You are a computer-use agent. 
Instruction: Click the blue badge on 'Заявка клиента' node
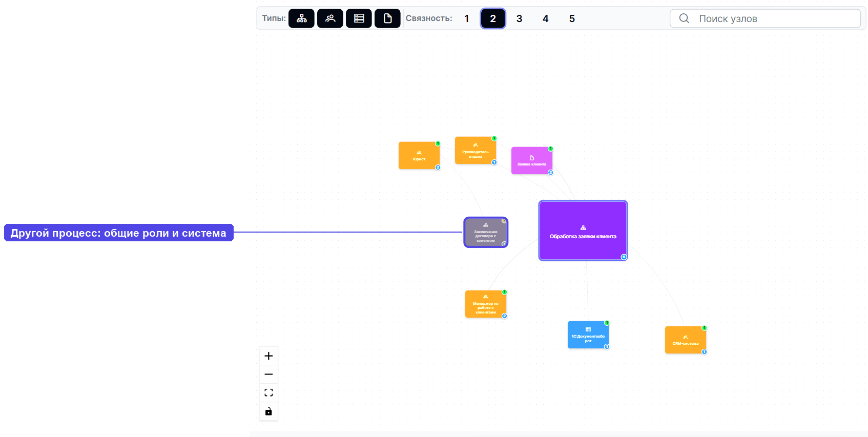pos(551,173)
